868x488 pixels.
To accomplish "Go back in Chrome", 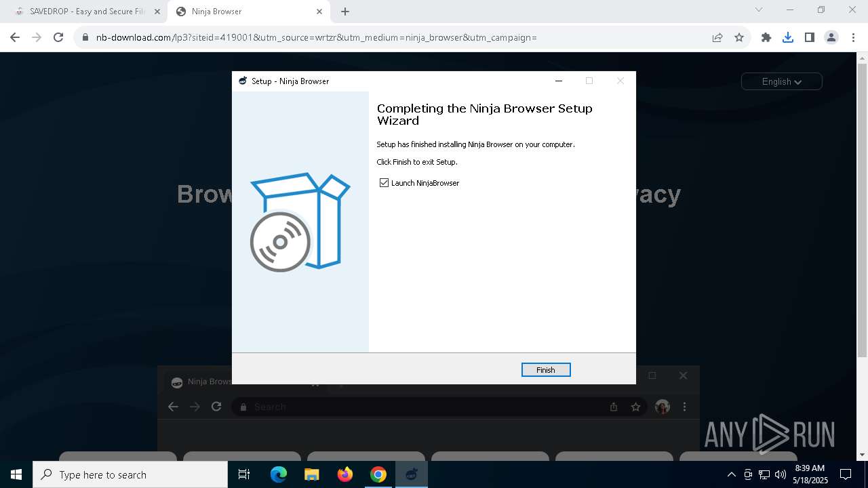I will 15,37.
